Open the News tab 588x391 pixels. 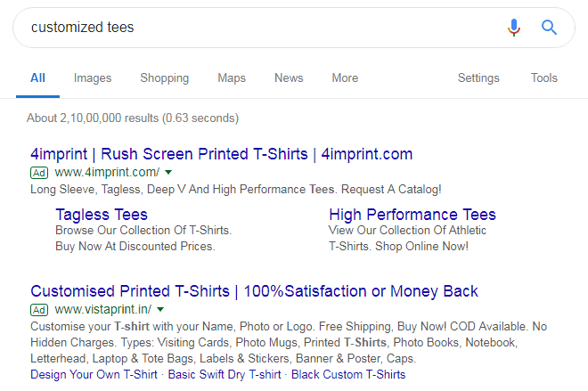pos(289,78)
